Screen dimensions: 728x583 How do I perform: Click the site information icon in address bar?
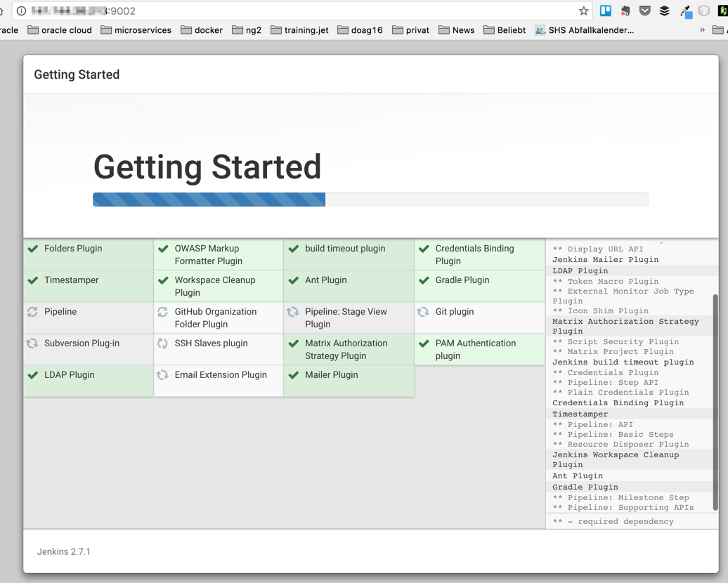click(21, 11)
